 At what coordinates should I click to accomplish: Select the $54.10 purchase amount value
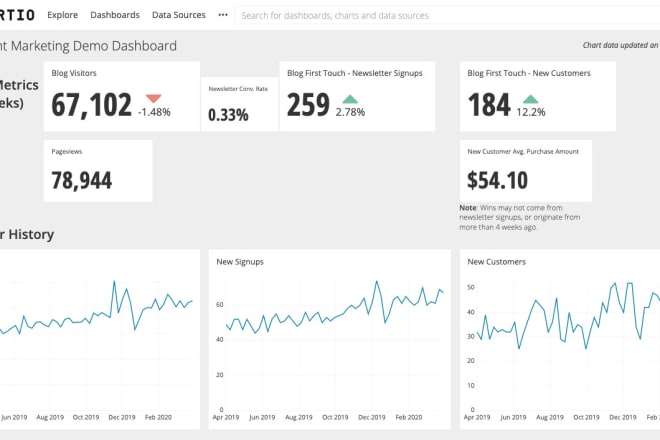tap(497, 180)
